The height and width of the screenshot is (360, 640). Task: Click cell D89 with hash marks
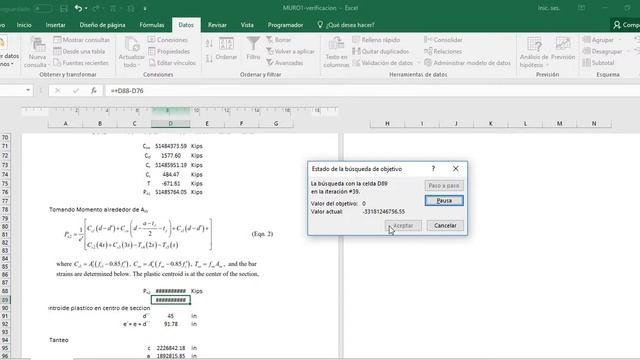click(171, 300)
